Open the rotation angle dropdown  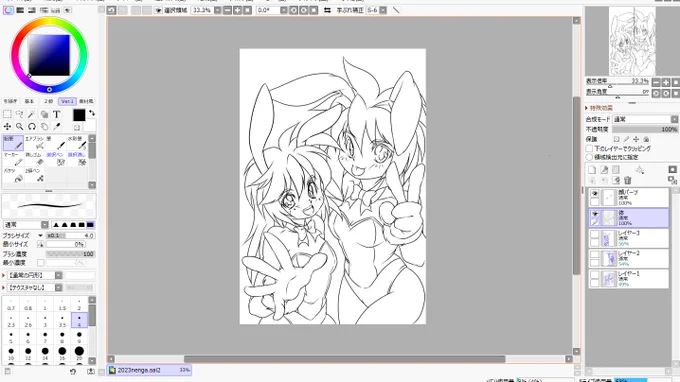(284, 10)
